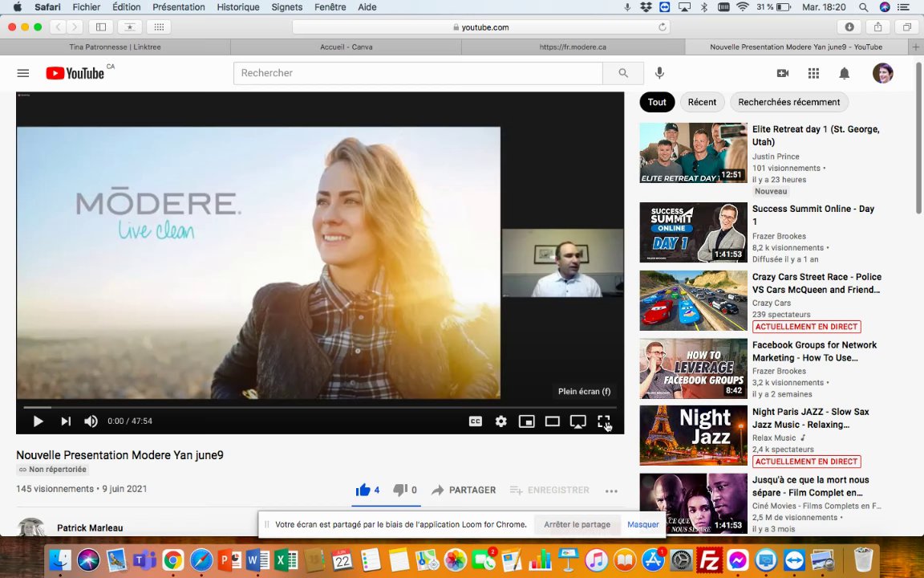Show Safari Top Sites grid button

point(159,27)
